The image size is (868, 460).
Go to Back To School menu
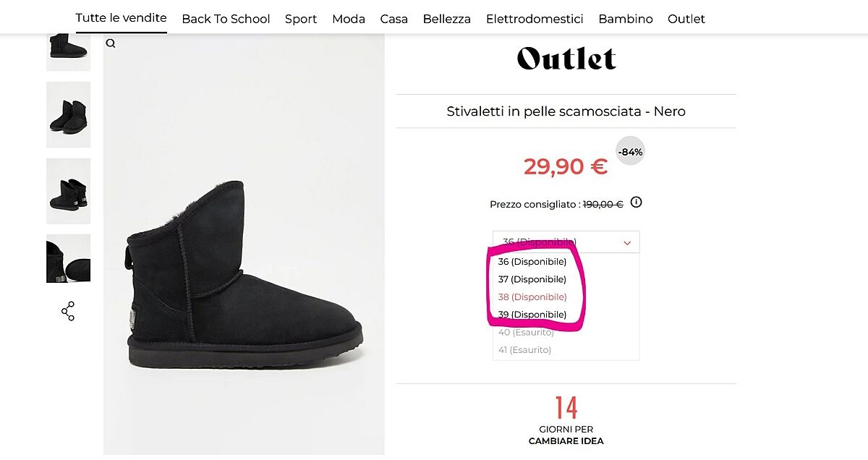click(226, 19)
